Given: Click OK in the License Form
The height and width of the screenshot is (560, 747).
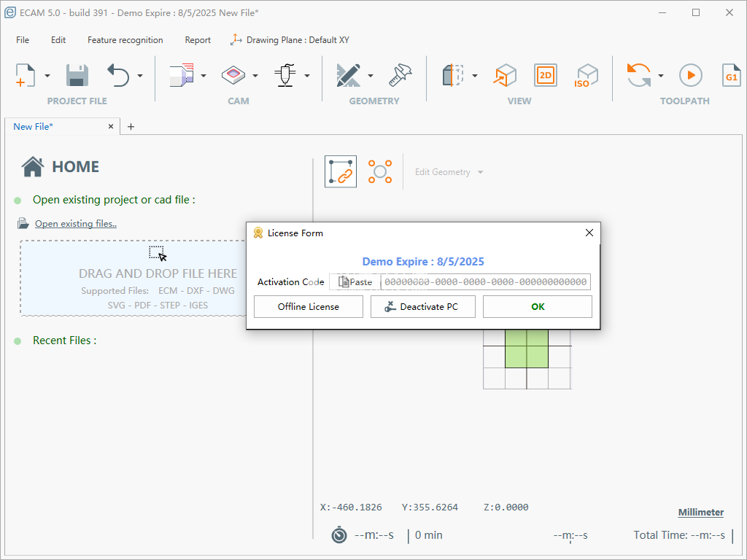Looking at the screenshot, I should tap(538, 307).
